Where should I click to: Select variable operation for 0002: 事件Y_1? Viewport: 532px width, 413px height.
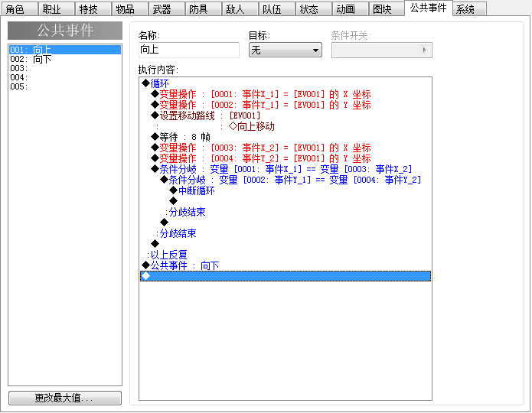click(x=286, y=105)
